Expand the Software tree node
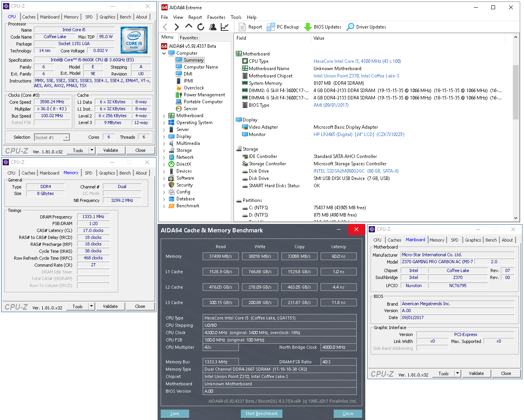524x420 pixels. tap(164, 178)
